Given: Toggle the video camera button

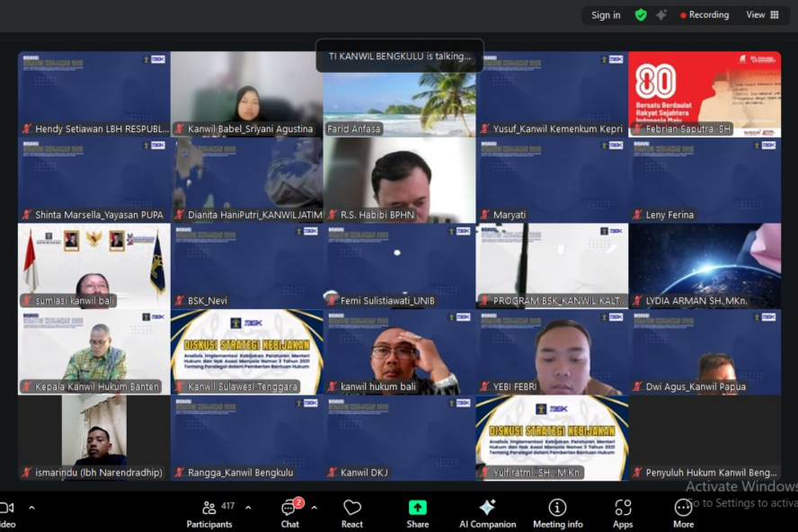Looking at the screenshot, I should (7, 513).
